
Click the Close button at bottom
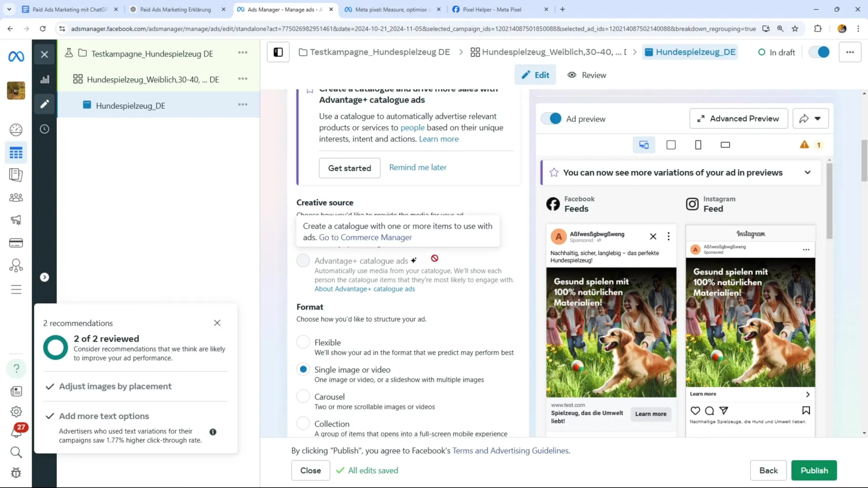tap(311, 470)
